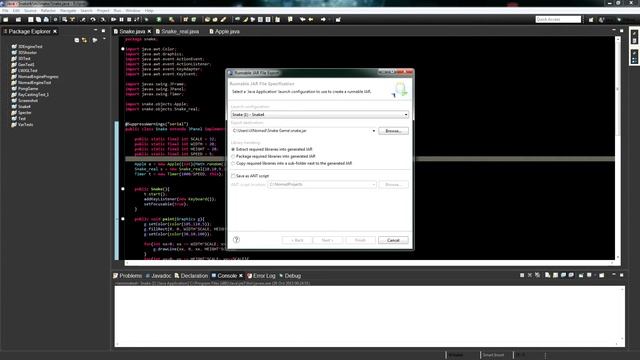Image resolution: width=640 pixels, height=360 pixels.
Task: Enable the Save as ANT script checkbox
Action: click(x=233, y=176)
